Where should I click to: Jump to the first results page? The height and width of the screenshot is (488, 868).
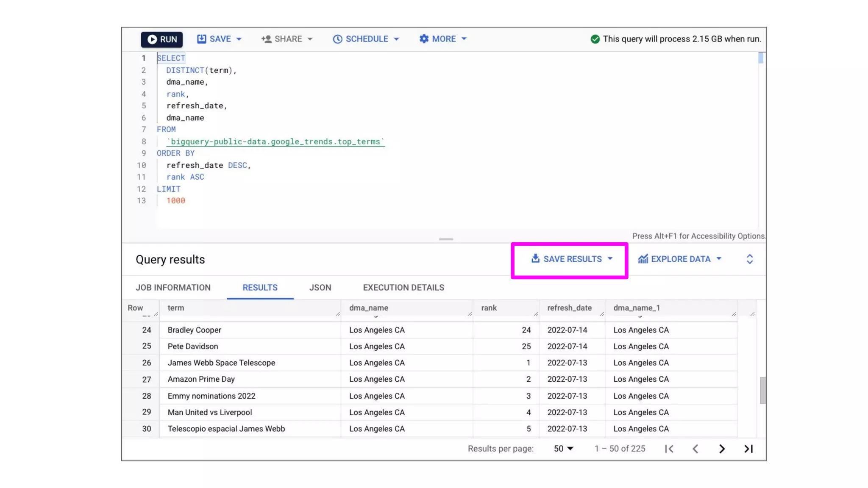point(669,449)
